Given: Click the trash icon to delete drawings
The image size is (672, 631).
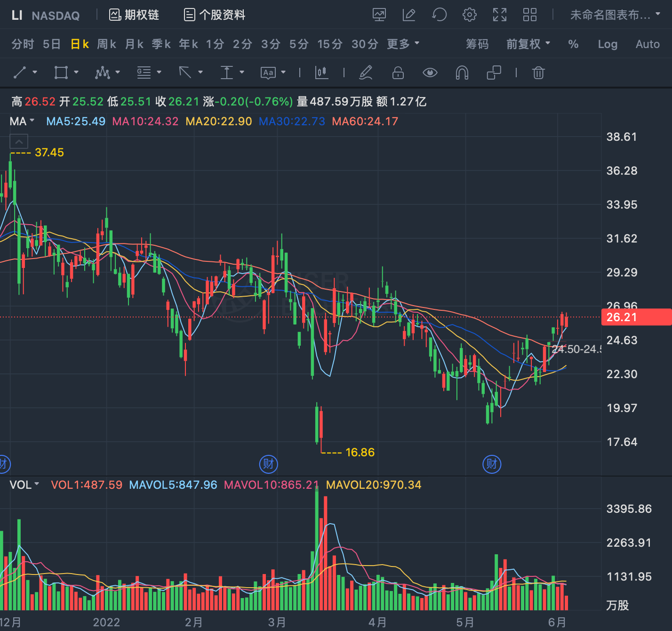Looking at the screenshot, I should [538, 73].
